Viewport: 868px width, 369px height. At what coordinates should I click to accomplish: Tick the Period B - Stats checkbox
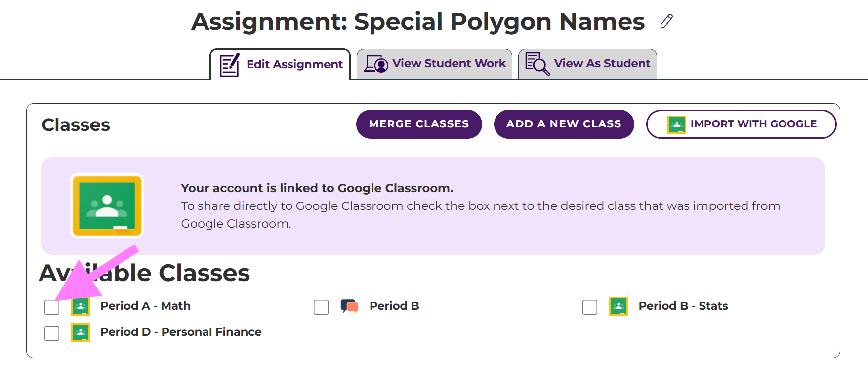click(590, 307)
